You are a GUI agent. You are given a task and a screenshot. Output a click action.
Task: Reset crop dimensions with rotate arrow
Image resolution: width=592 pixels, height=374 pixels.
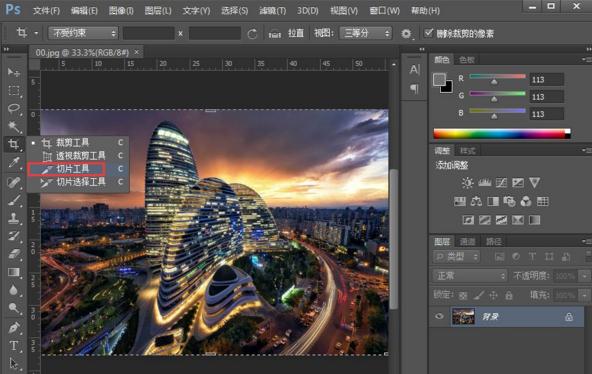click(x=252, y=34)
